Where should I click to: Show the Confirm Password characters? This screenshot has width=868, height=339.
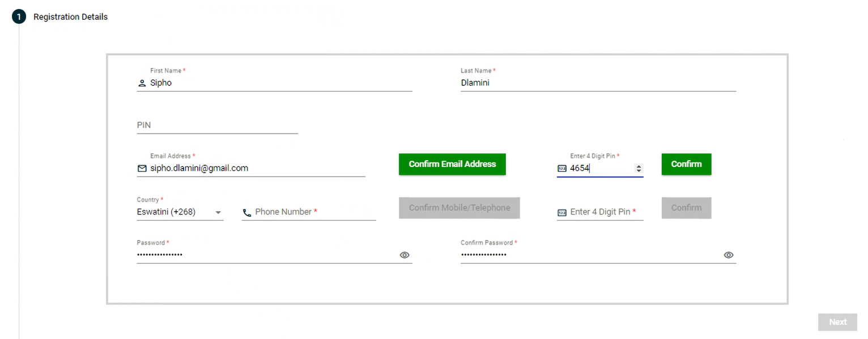point(729,255)
